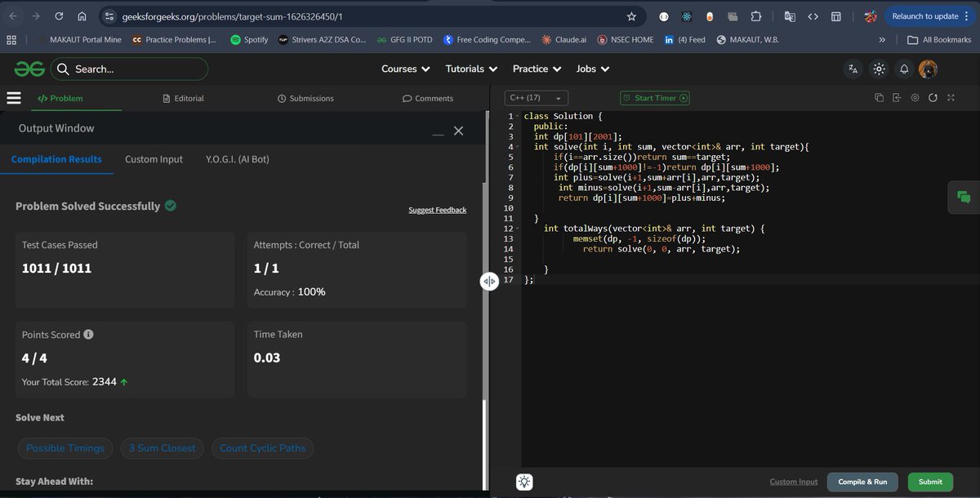
Task: Bookmark this page with the star icon
Action: click(x=631, y=16)
